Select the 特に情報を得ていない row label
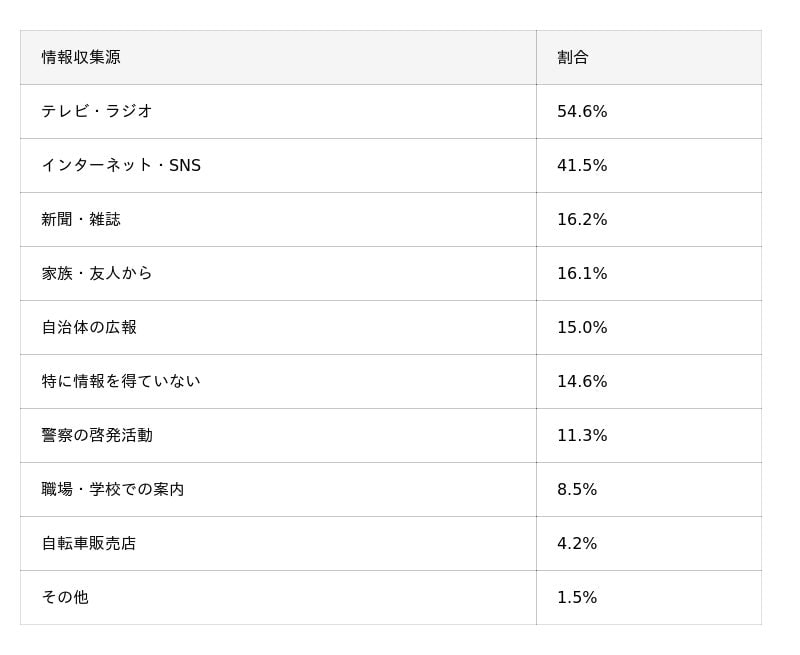Viewport: 800px width, 655px height. click(x=121, y=382)
